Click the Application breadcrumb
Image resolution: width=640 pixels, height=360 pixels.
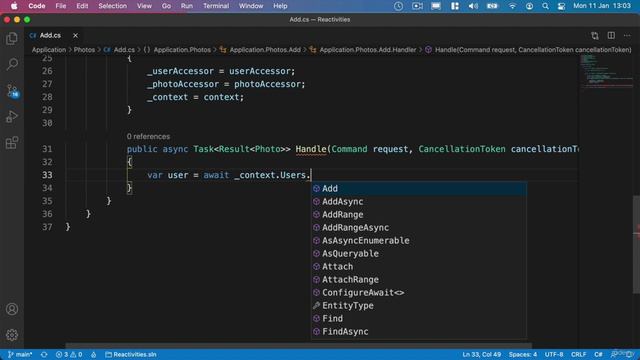(x=49, y=50)
